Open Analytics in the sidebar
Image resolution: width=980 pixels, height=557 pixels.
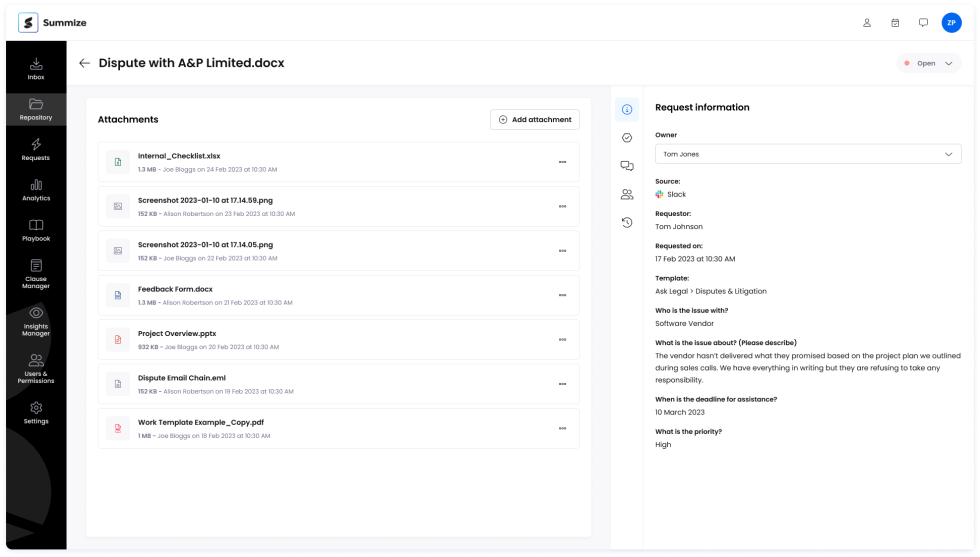[36, 190]
